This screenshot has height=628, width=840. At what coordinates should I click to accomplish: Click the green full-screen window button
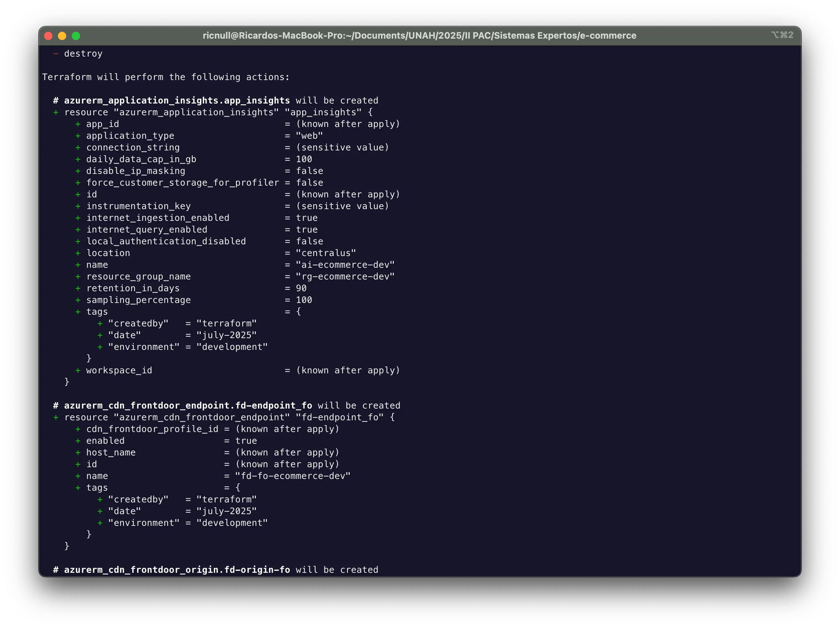(76, 36)
